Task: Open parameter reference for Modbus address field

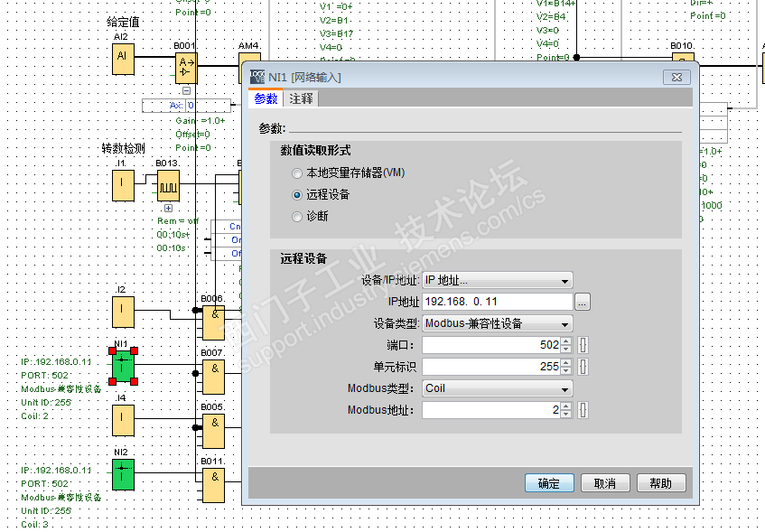Action: coord(583,410)
